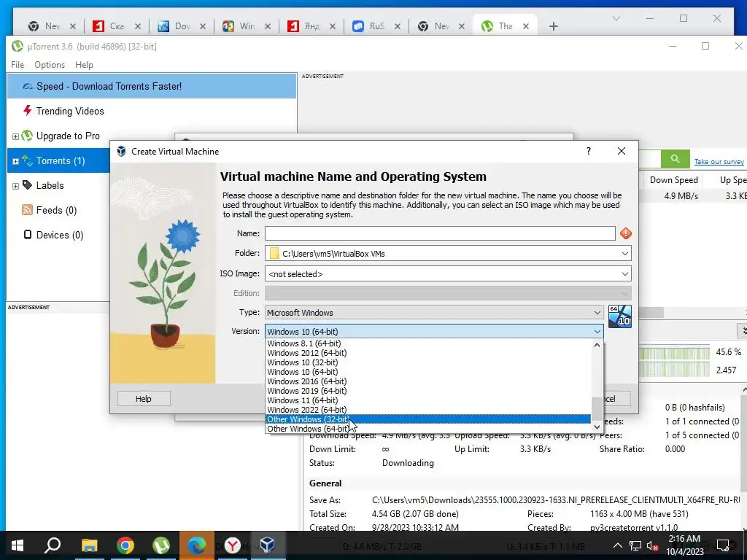Select Speed - Download Torrents Faster item
Image resolution: width=747 pixels, height=560 pixels.
coord(152,86)
